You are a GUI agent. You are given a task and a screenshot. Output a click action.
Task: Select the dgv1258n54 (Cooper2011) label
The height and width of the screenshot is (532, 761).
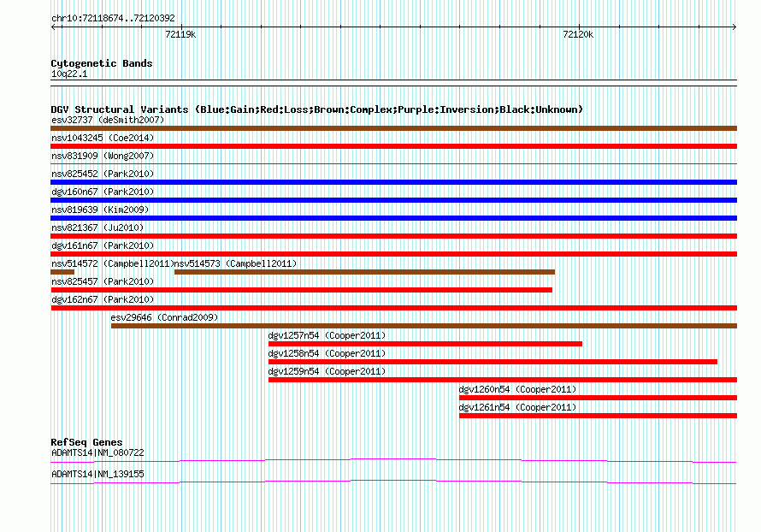coord(327,353)
